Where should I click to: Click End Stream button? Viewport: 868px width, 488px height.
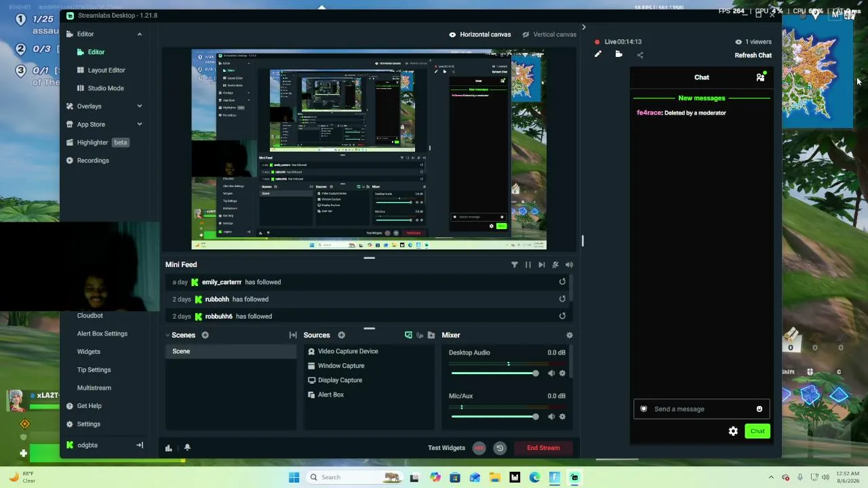[x=543, y=448]
